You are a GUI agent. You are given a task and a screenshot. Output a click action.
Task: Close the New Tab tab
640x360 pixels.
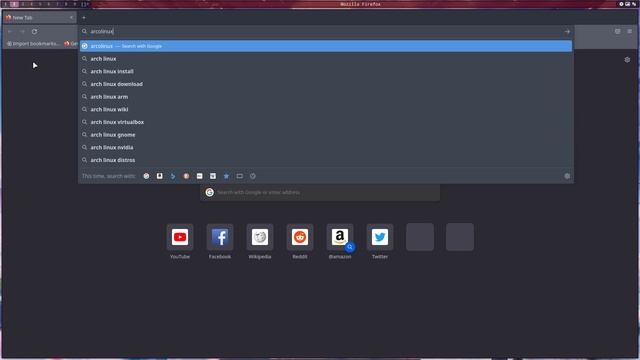(x=71, y=18)
